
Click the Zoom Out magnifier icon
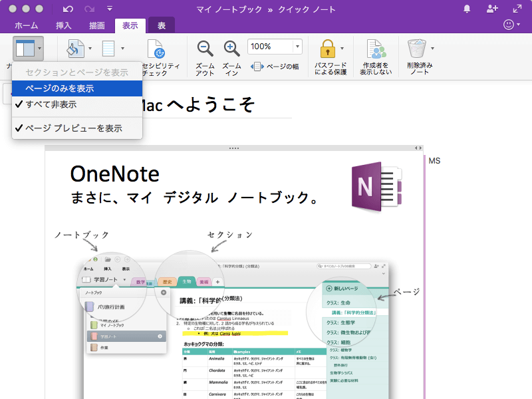[x=205, y=49]
